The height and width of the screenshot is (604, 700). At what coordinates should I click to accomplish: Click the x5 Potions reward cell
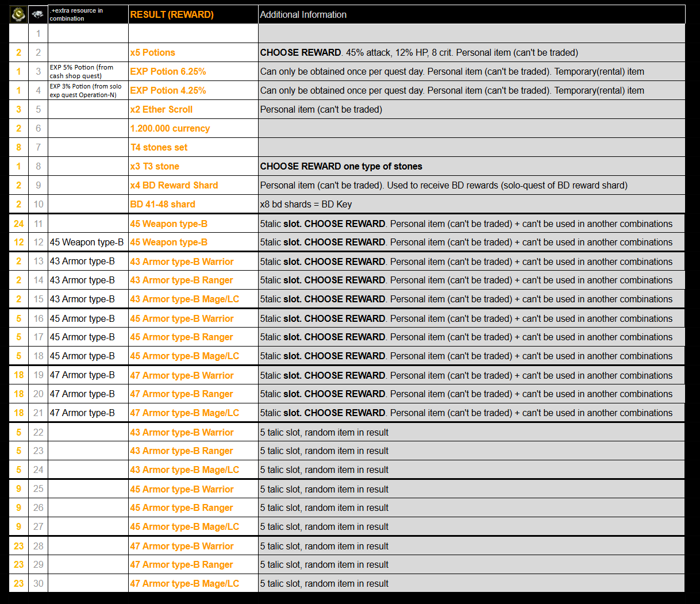(153, 52)
